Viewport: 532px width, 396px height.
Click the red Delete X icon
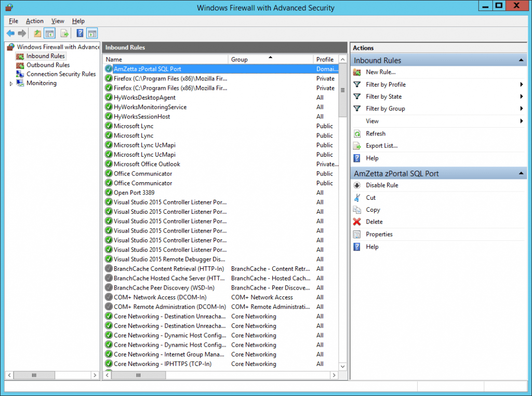357,222
